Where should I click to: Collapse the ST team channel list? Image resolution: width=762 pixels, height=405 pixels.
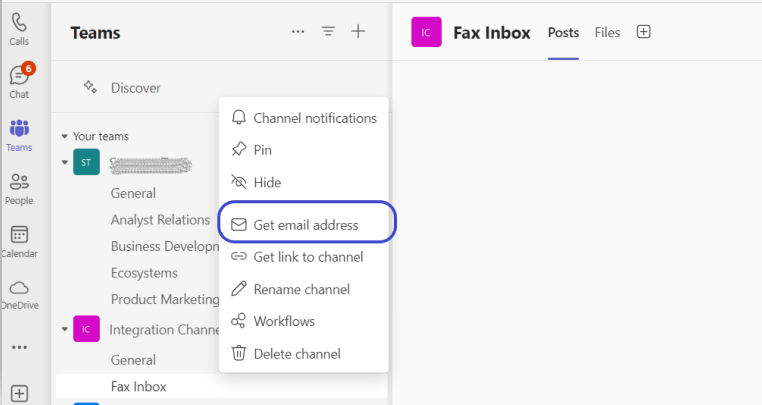(x=65, y=162)
